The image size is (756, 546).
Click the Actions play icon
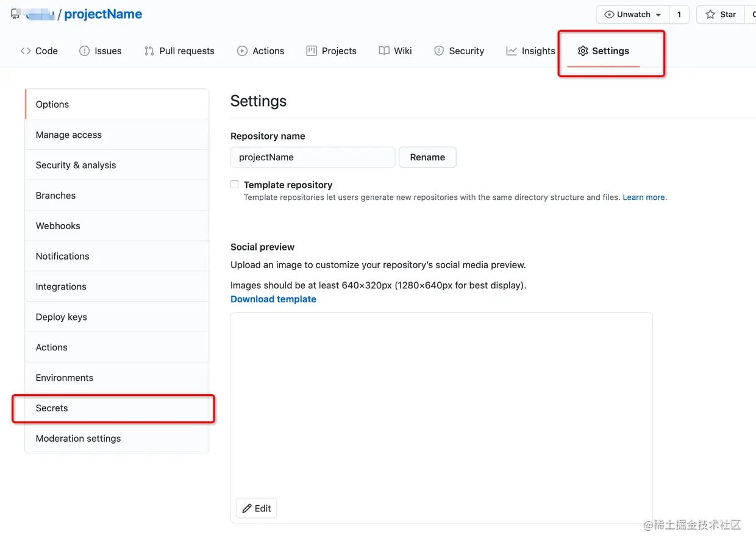tap(243, 51)
